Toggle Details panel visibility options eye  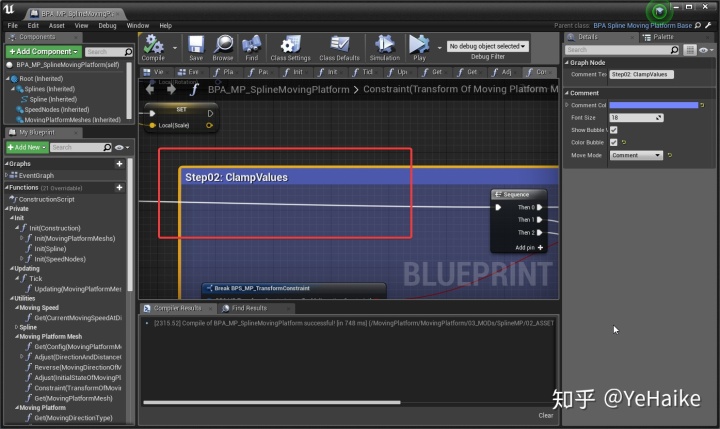706,50
